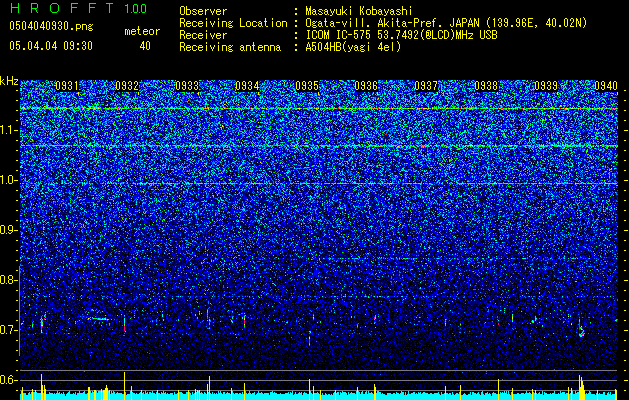Image resolution: width=629 pixels, height=400 pixels.
Task: Click the 0932 time marker
Action: pos(127,86)
